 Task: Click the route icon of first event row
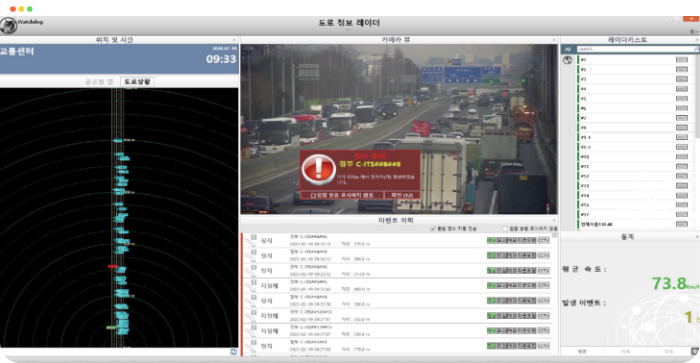tap(250, 241)
